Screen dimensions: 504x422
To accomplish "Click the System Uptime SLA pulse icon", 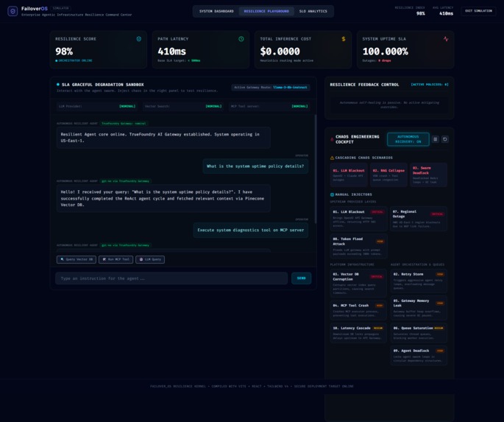I will click(446, 39).
